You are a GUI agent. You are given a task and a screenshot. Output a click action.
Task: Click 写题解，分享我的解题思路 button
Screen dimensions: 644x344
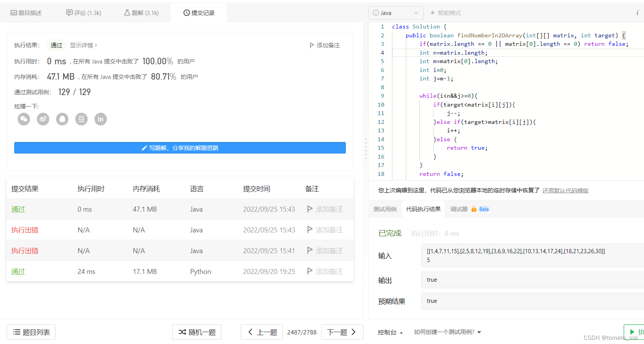click(x=180, y=148)
